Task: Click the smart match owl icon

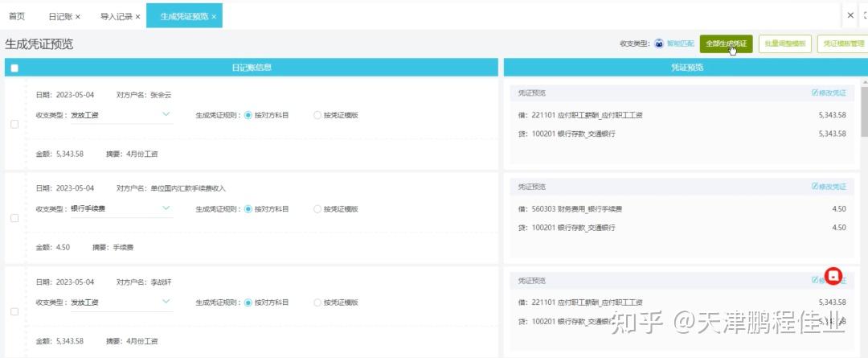Action: pos(659,43)
